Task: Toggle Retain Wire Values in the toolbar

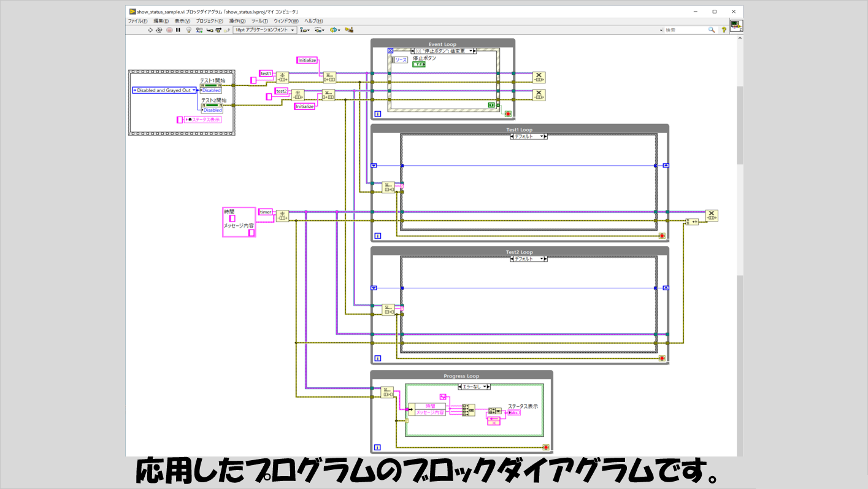Action: tap(198, 29)
